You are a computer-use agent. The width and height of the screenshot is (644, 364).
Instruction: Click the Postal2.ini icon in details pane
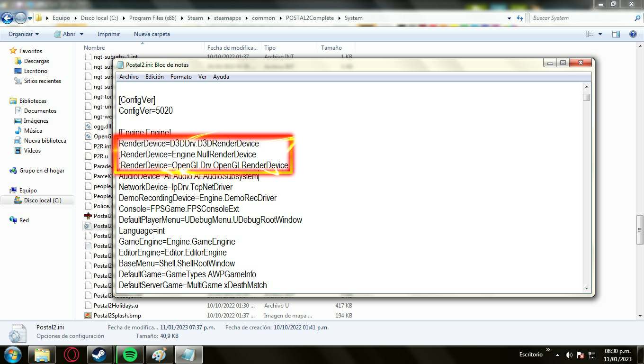[x=18, y=333]
